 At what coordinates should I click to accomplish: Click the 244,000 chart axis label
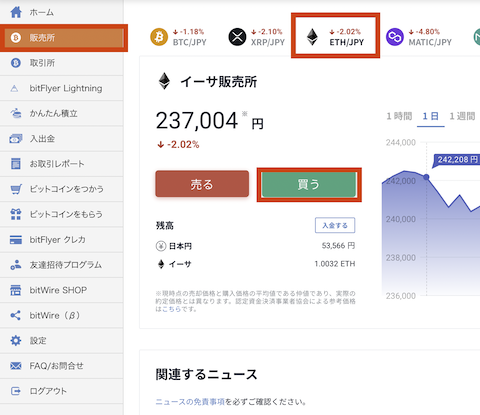(x=401, y=143)
